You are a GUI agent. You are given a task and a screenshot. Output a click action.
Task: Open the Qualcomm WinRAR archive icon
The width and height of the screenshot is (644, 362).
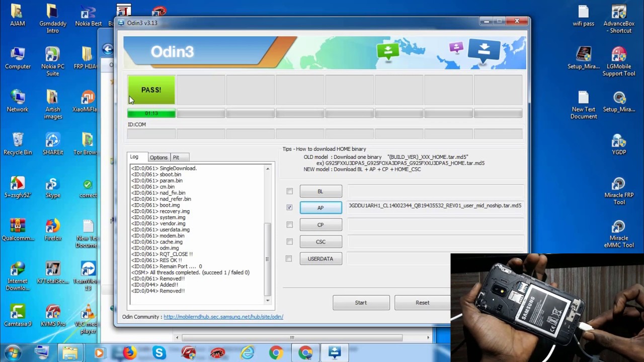18,230
